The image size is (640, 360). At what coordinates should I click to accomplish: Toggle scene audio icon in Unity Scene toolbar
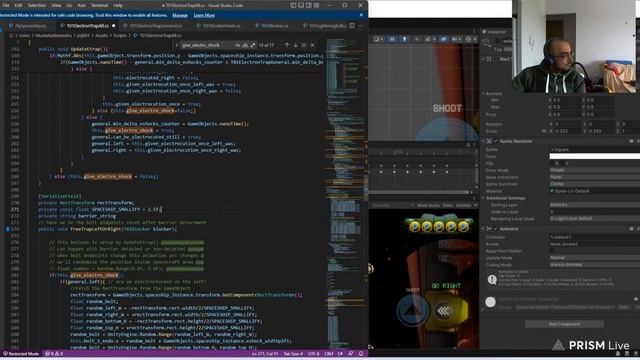(417, 39)
